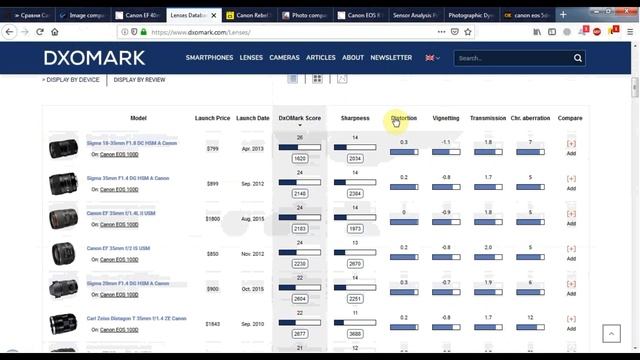640x360 pixels.
Task: Toggle the sidebar view icon
Action: click(552, 32)
